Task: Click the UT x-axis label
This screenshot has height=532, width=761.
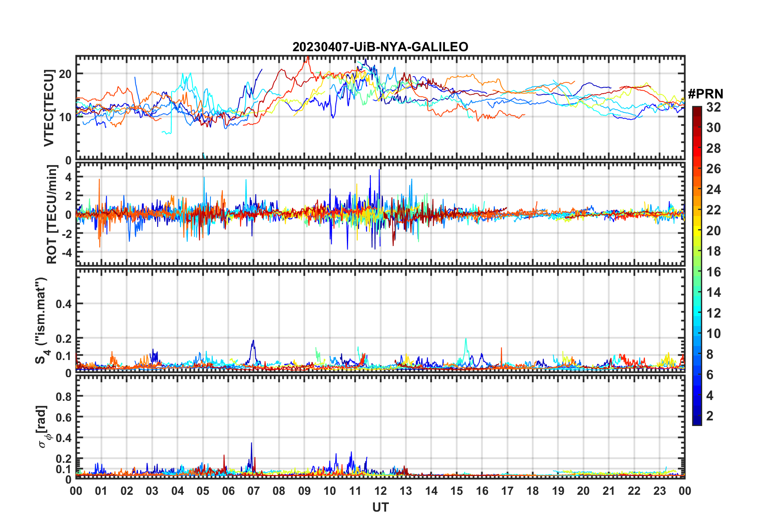Action: 380,507
